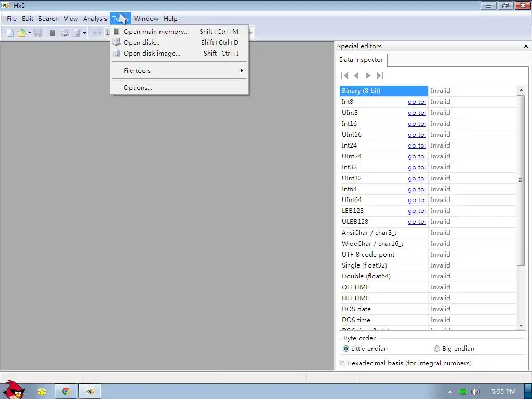The width and height of the screenshot is (532, 399).
Task: Open the View menu
Action: (x=71, y=19)
